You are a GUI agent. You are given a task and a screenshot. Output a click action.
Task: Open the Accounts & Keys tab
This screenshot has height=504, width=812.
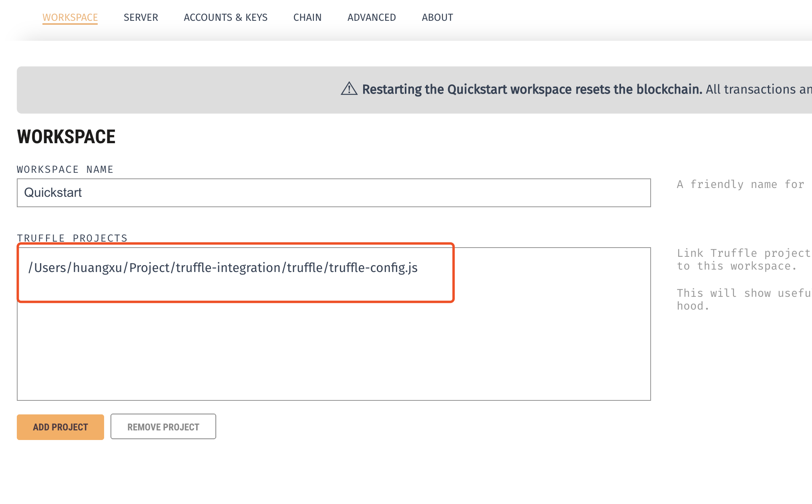225,18
